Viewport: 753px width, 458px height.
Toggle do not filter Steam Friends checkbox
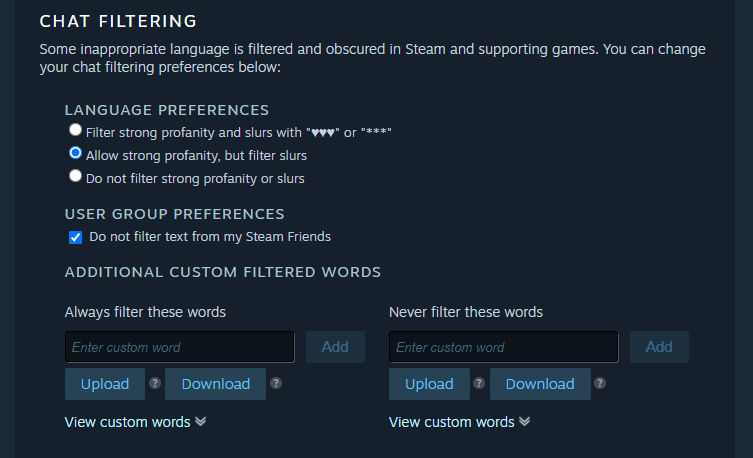(x=75, y=237)
